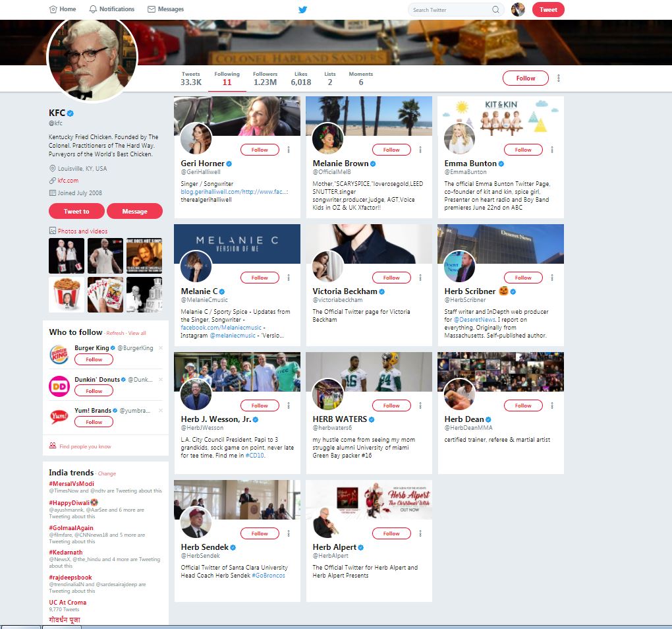Open the Lists tab
This screenshot has width=672, height=629.
330,79
